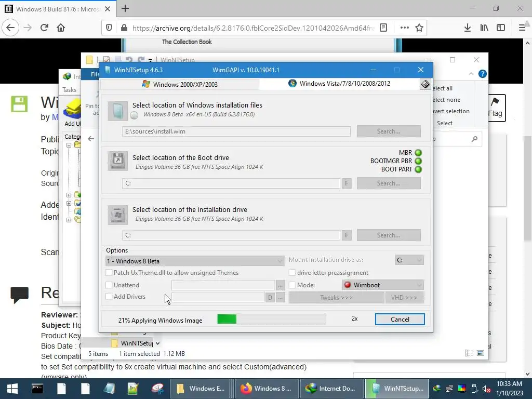
Task: Tick the Unattend checkbox
Action: click(x=109, y=285)
